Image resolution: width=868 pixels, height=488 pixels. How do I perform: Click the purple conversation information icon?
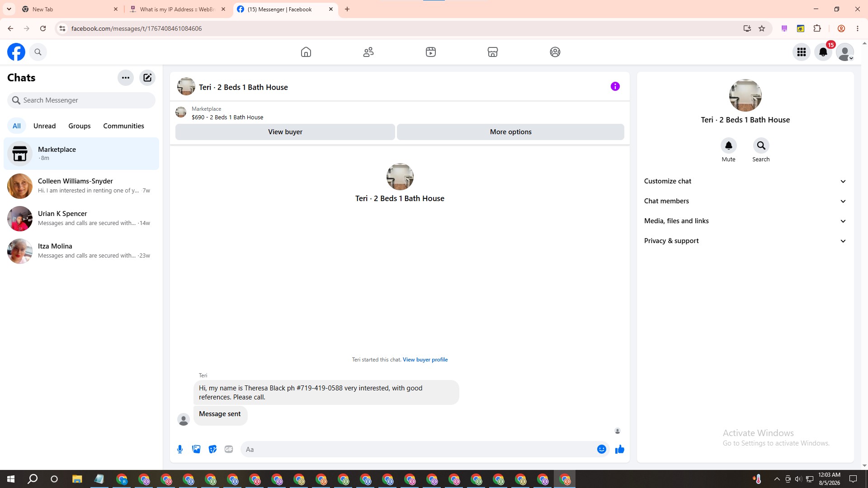(615, 86)
